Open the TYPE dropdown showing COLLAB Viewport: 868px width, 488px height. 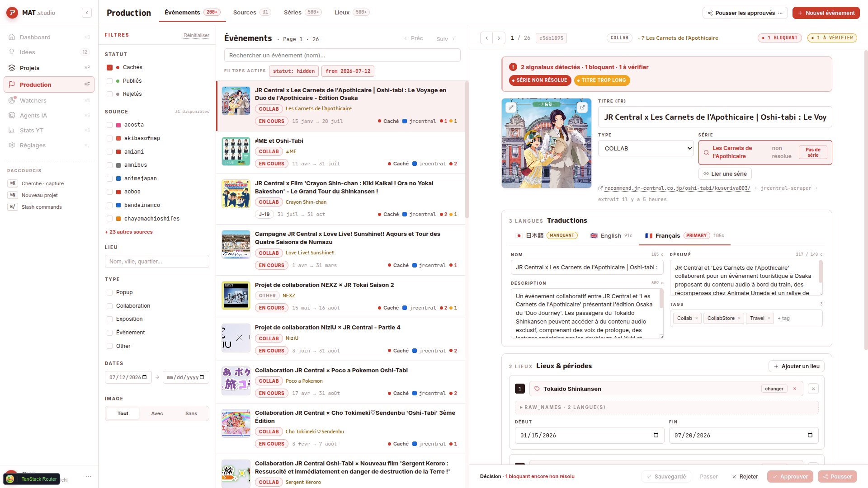tap(646, 148)
